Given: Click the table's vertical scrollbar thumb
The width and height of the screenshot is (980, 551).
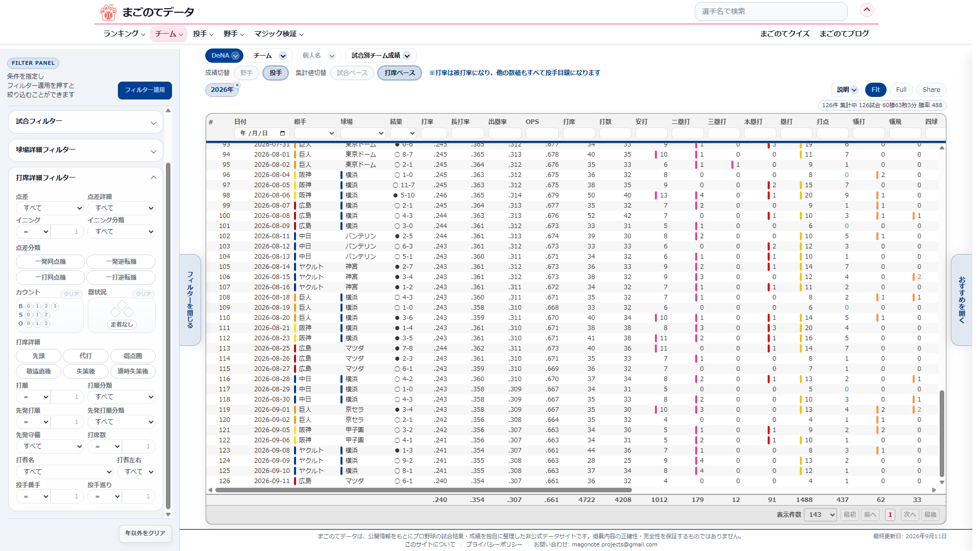Looking at the screenshot, I should pyautogui.click(x=942, y=434).
